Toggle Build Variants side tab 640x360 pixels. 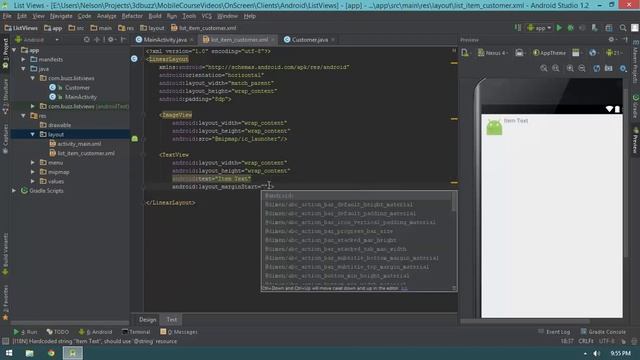pyautogui.click(x=5, y=255)
